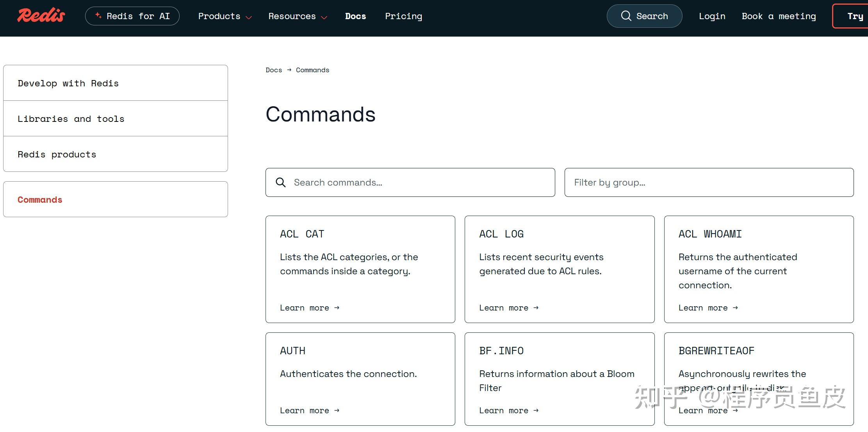868x432 pixels.
Task: Click the sparkle icon next to Redis for AI
Action: pyautogui.click(x=98, y=16)
